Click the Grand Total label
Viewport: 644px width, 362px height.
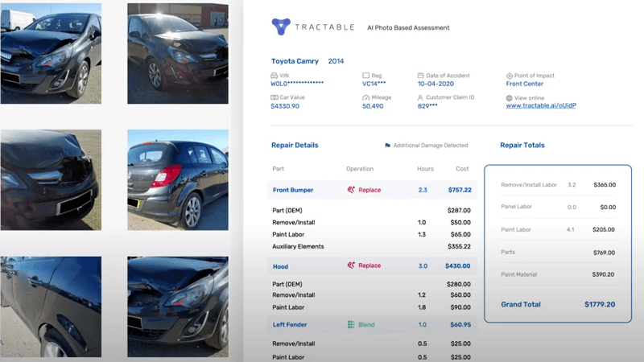(521, 305)
